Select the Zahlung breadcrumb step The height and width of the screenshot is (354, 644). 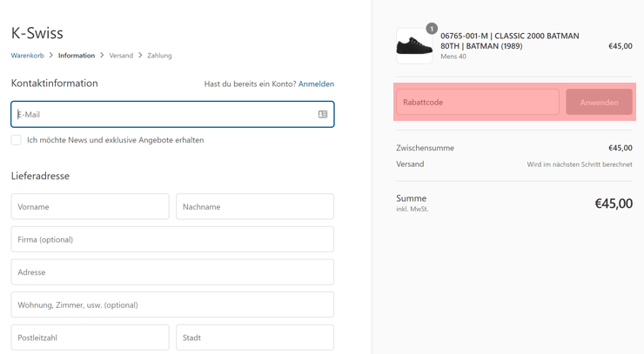pyautogui.click(x=159, y=56)
